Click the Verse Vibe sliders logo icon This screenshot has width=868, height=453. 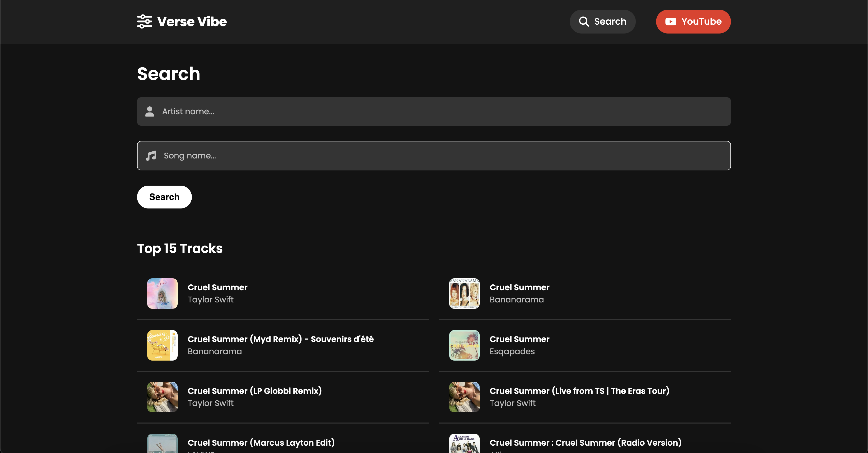point(145,22)
